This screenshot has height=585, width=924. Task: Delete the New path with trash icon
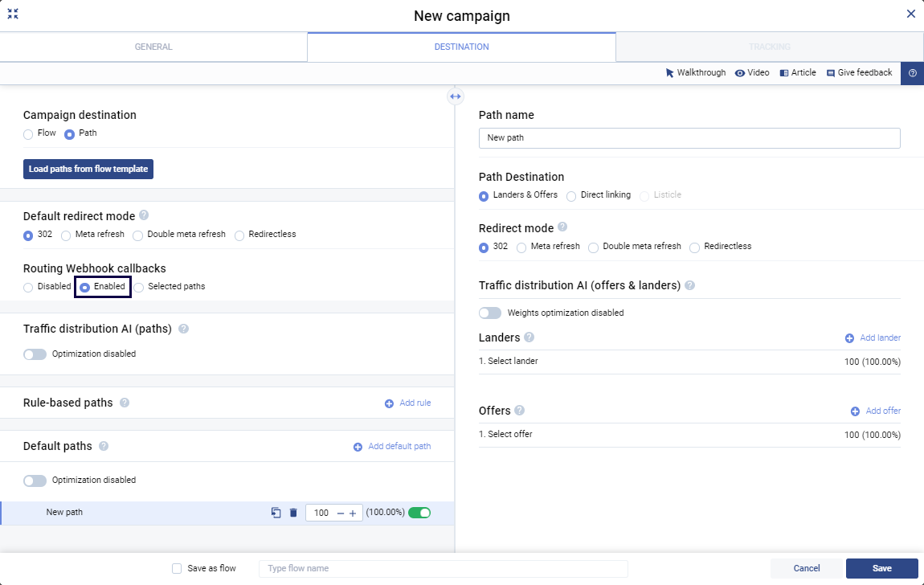coord(293,513)
